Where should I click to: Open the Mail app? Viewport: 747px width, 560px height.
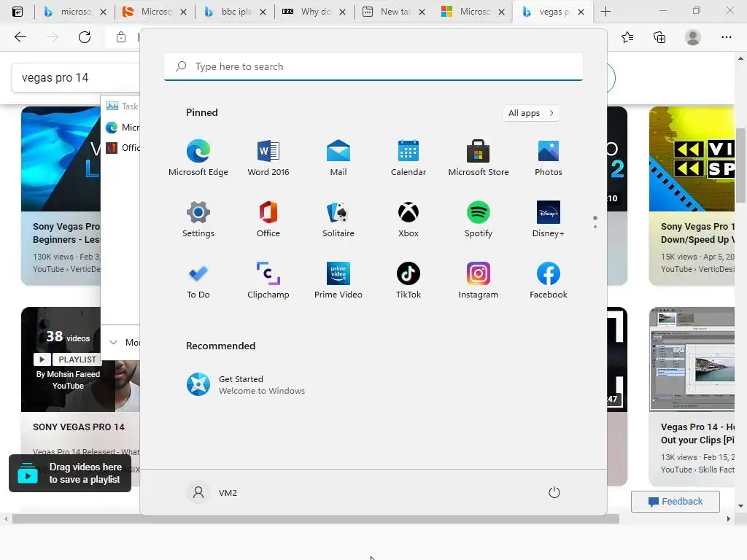click(338, 157)
